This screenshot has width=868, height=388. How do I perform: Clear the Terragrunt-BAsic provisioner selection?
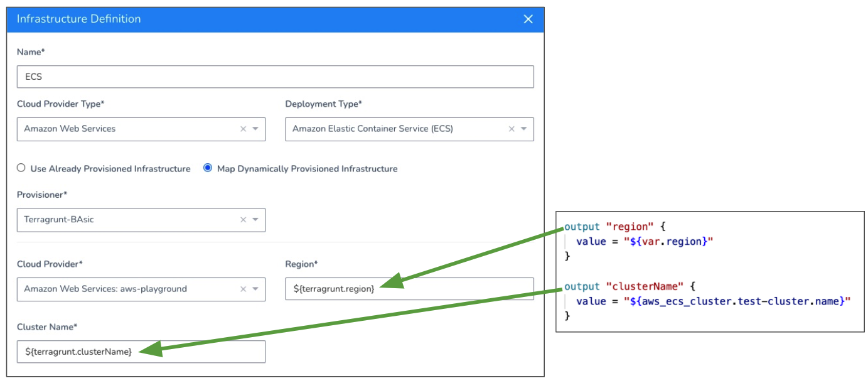243,220
